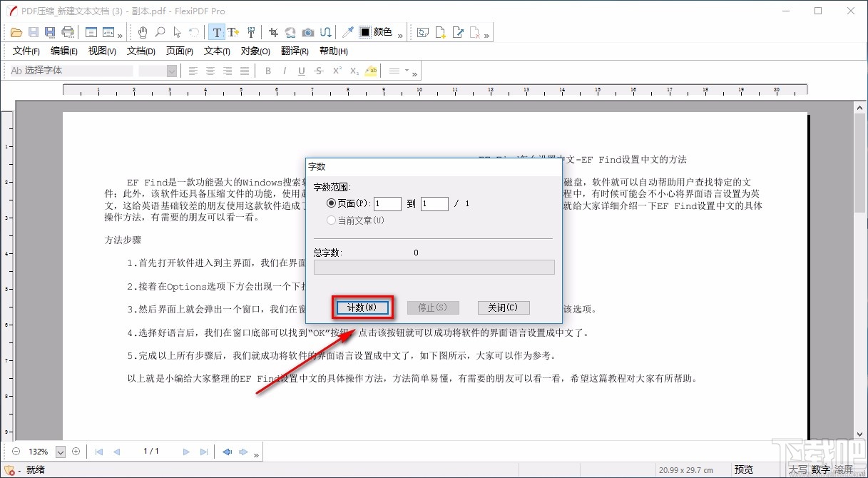Image resolution: width=868 pixels, height=478 pixels.
Task: Click the print icon
Action: pyautogui.click(x=68, y=32)
